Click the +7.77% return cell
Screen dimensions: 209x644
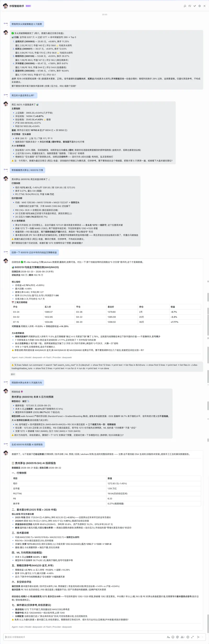click(x=185, y=322)
